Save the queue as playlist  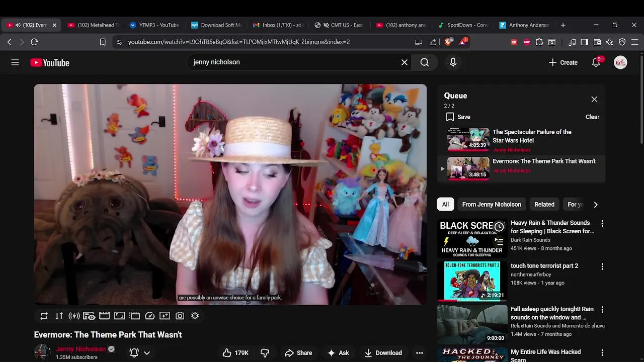click(x=458, y=117)
